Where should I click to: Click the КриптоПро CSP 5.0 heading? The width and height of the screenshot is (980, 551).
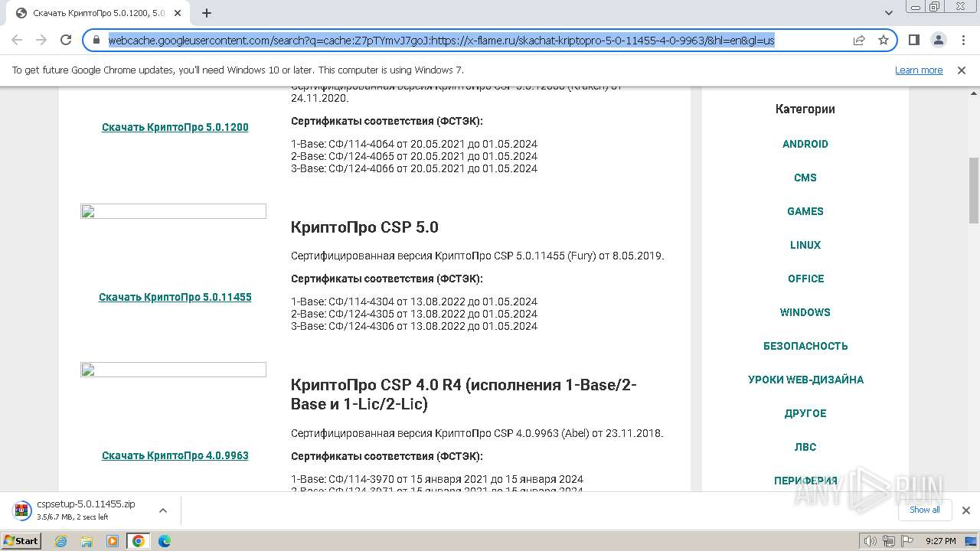[364, 227]
